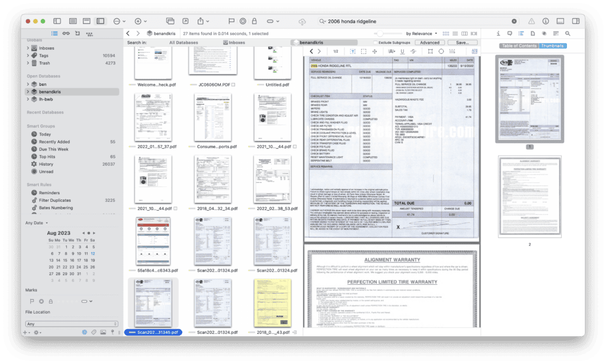Enable the Exclude Subgroups checkbox
Image resolution: width=606 pixels, height=364 pixels.
pyautogui.click(x=375, y=43)
